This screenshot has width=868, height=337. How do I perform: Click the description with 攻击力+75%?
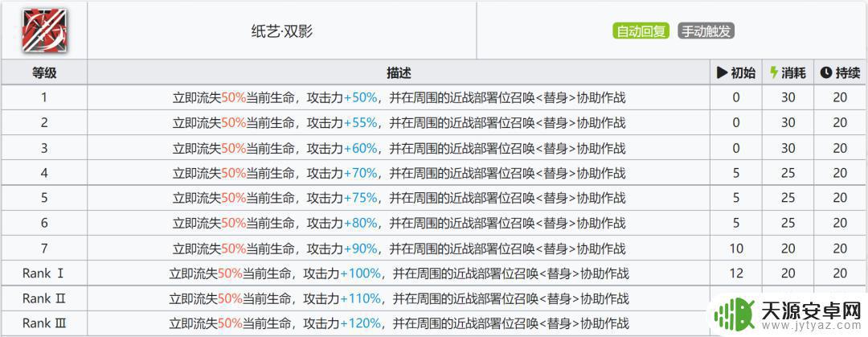(399, 198)
